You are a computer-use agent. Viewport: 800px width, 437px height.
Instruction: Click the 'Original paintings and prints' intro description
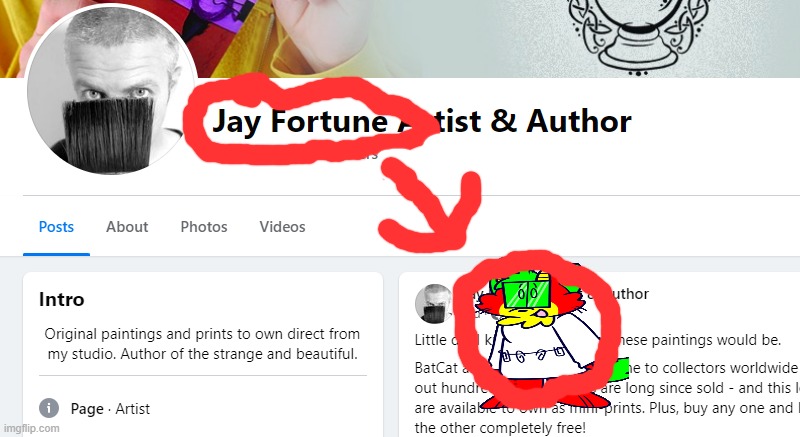click(x=203, y=344)
